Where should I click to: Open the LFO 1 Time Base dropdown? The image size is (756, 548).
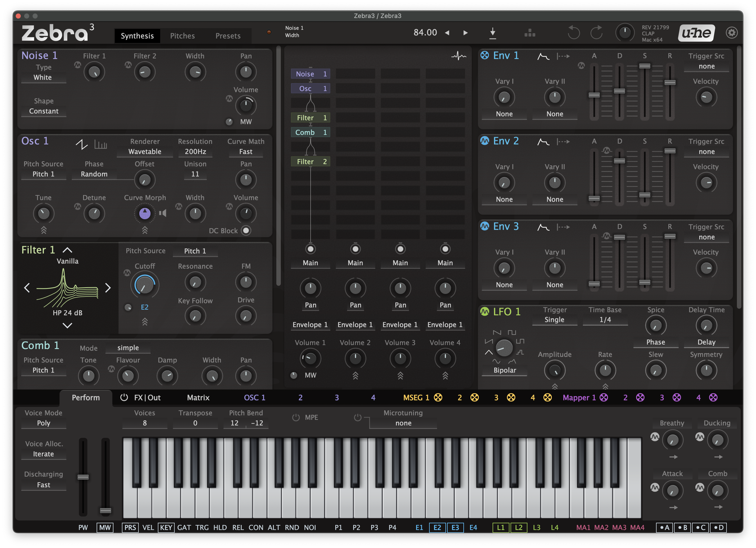pyautogui.click(x=605, y=320)
